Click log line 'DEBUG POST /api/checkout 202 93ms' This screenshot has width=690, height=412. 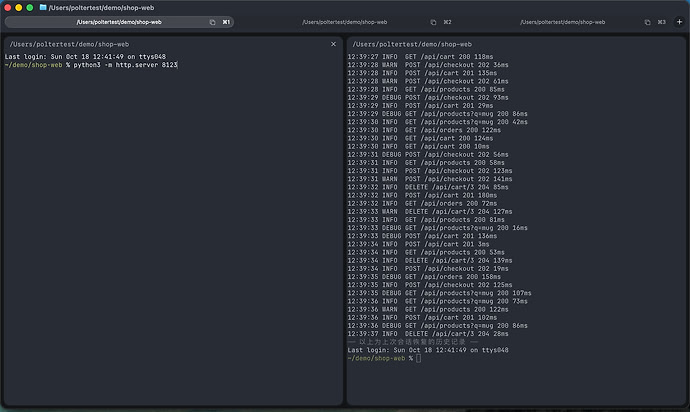428,97
